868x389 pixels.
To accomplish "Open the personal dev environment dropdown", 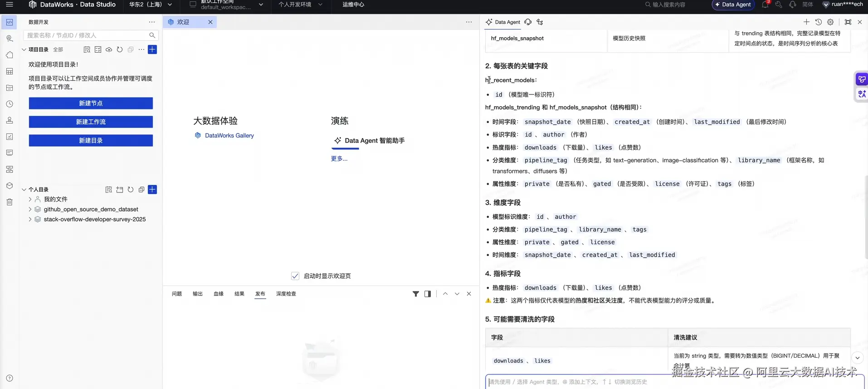I will click(301, 5).
